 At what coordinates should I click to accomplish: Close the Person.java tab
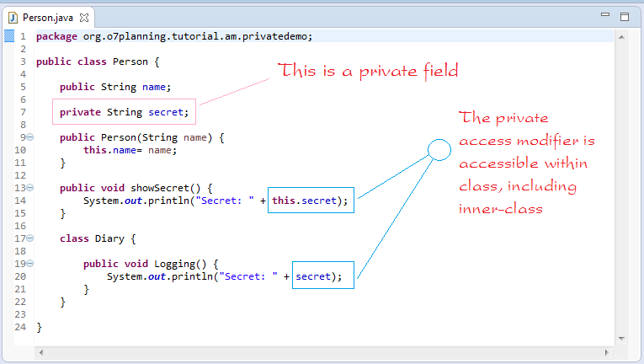click(84, 18)
